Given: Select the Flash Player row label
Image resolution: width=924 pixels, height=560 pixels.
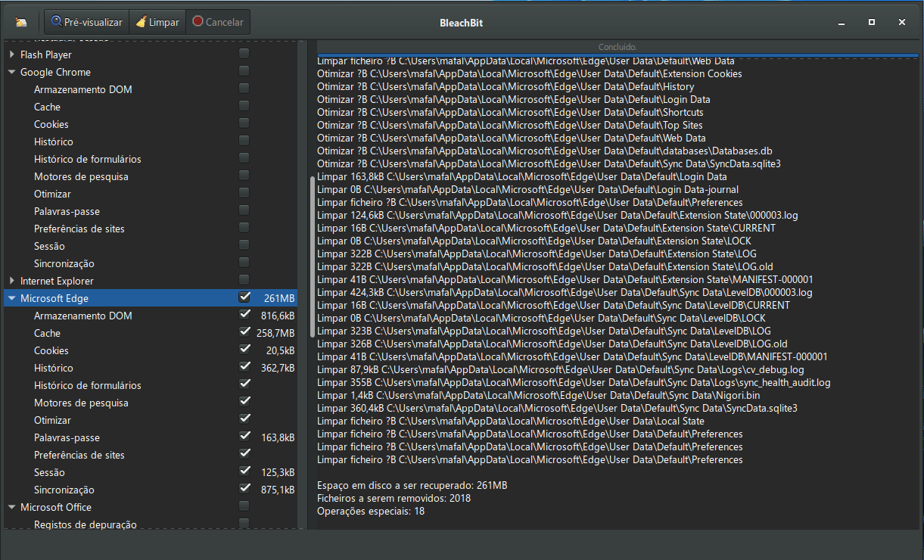Looking at the screenshot, I should (x=46, y=54).
